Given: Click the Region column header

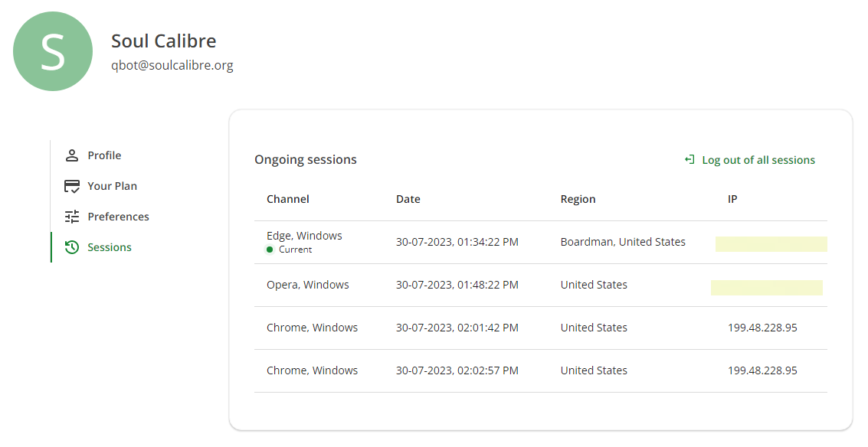Looking at the screenshot, I should 578,199.
